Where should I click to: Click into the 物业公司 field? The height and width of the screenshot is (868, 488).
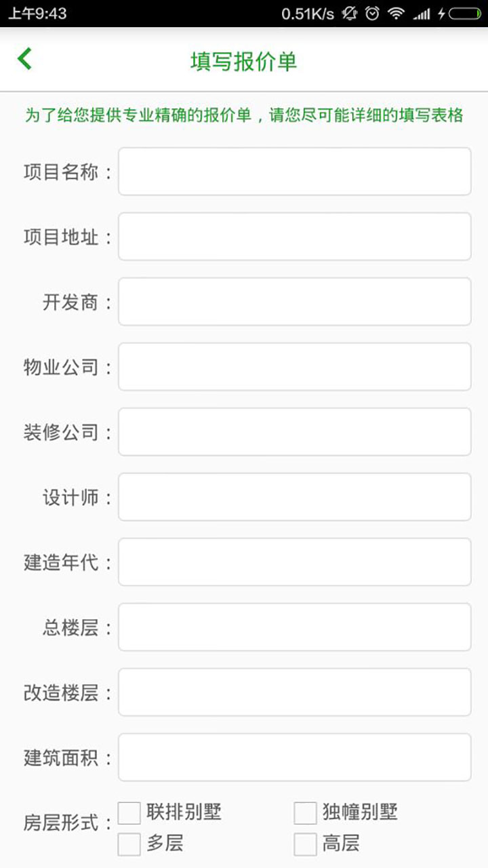[294, 367]
